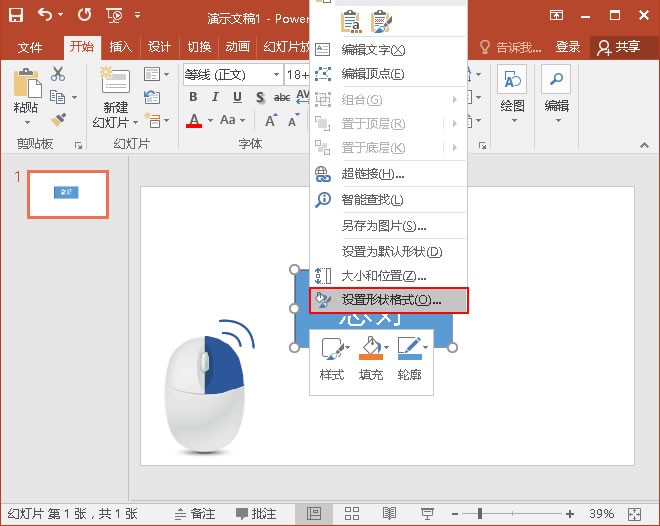Screen dimensions: 660x526
Task: Click fit slide to window icon
Action: pos(634,514)
